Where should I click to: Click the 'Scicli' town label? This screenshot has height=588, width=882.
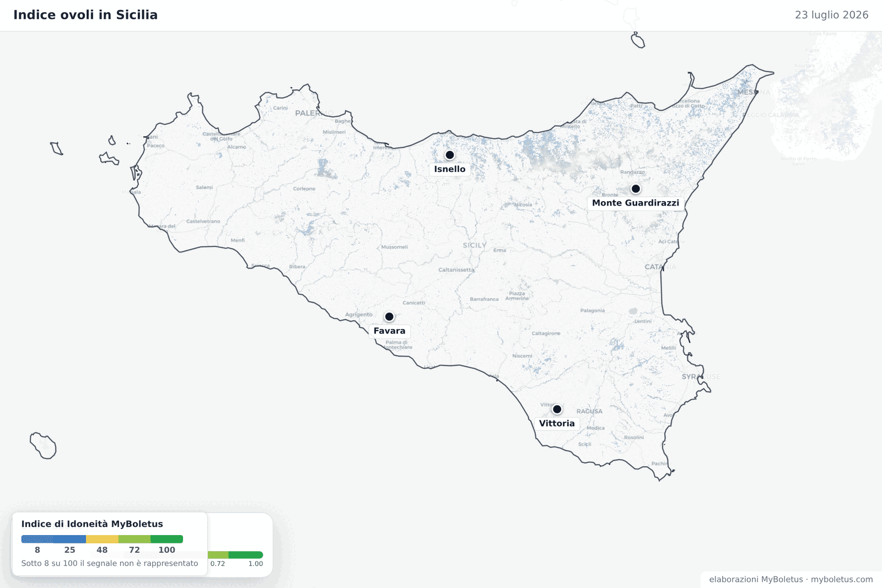point(584,444)
